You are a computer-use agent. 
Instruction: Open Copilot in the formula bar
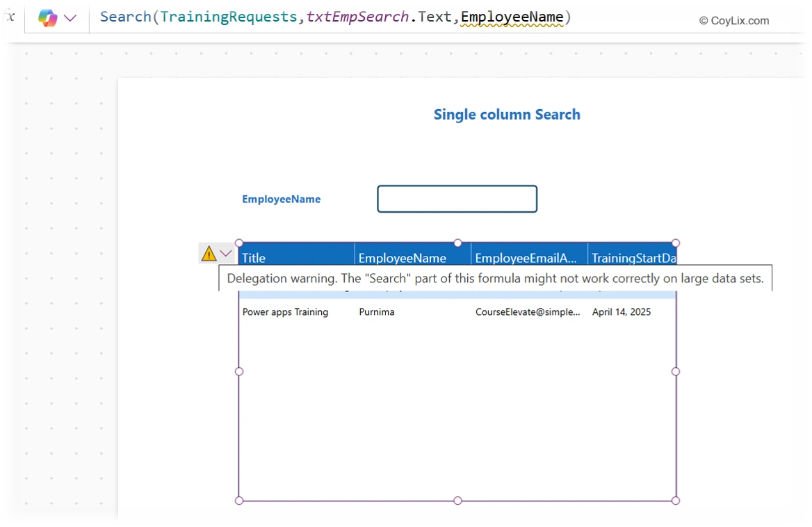pyautogui.click(x=47, y=17)
